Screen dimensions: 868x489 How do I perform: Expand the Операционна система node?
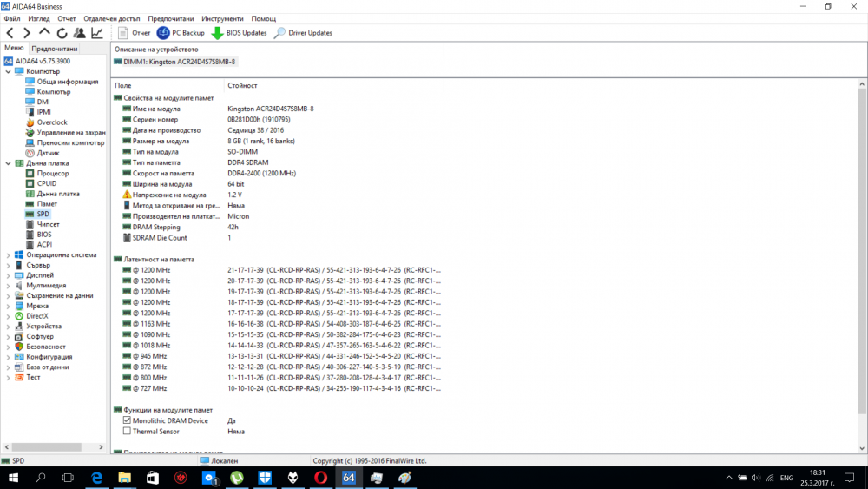coord(9,255)
